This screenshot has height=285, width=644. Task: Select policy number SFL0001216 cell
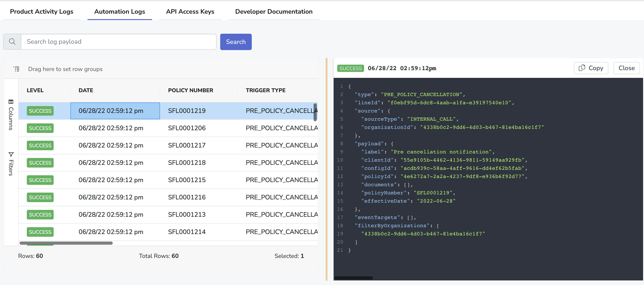(x=199, y=197)
